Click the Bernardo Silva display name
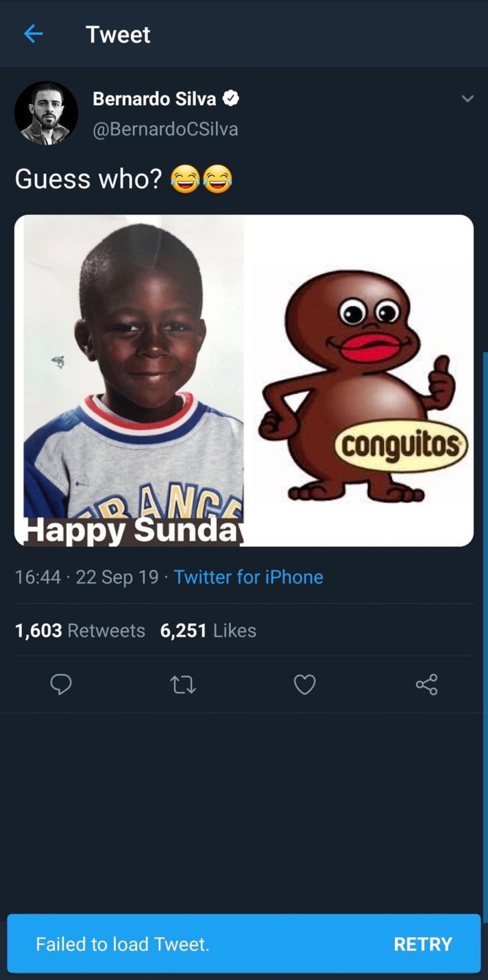 click(x=154, y=99)
